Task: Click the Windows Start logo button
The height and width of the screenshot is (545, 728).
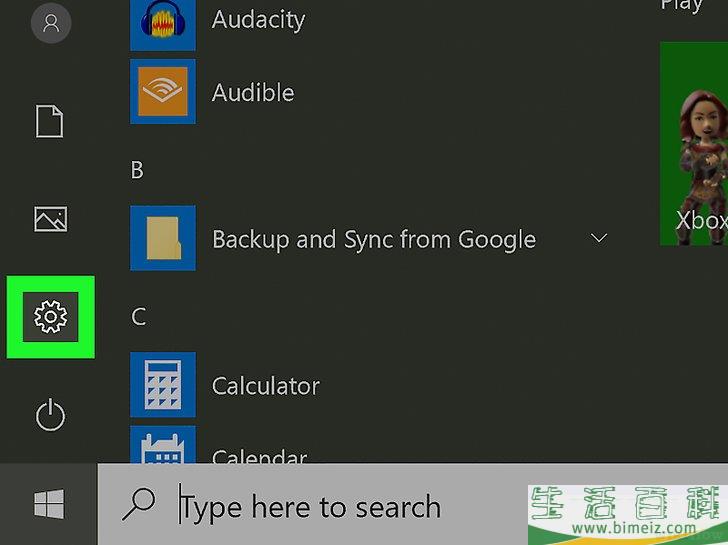Action: pyautogui.click(x=49, y=504)
